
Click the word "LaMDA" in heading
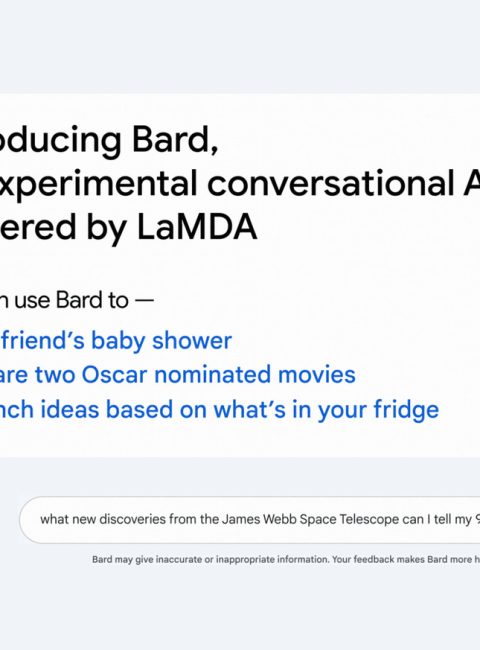[197, 227]
